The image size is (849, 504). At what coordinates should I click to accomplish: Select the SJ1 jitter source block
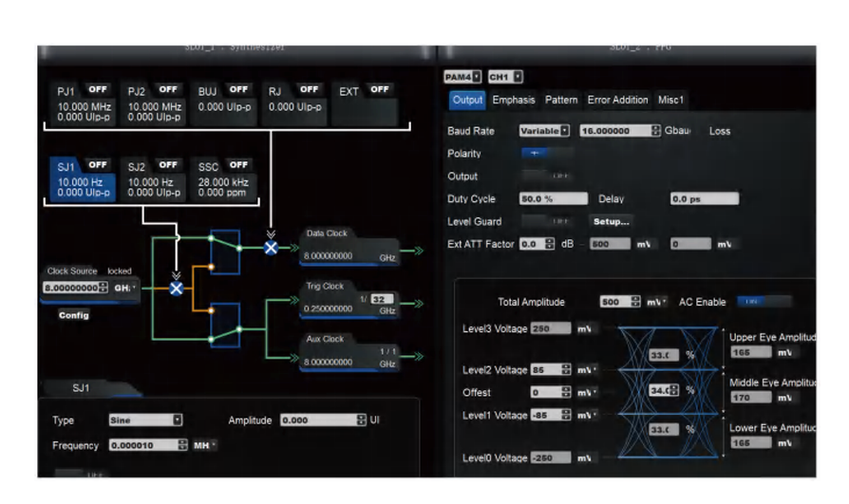pyautogui.click(x=83, y=178)
